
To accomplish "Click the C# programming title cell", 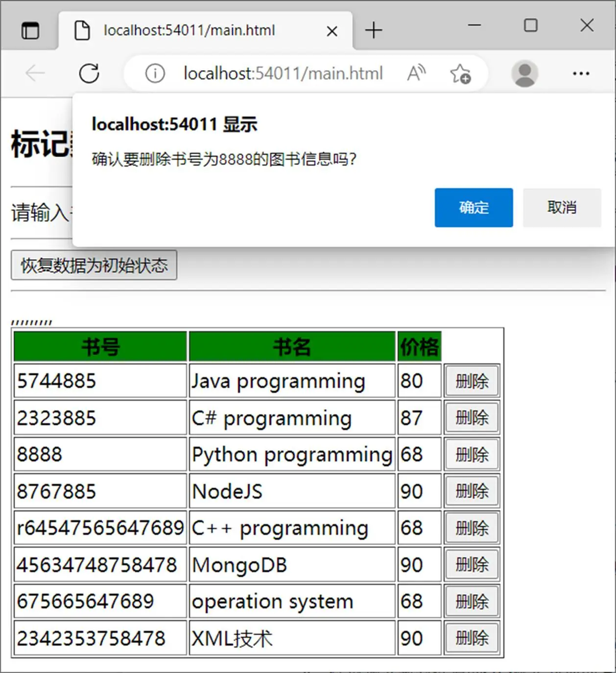I will (x=292, y=417).
